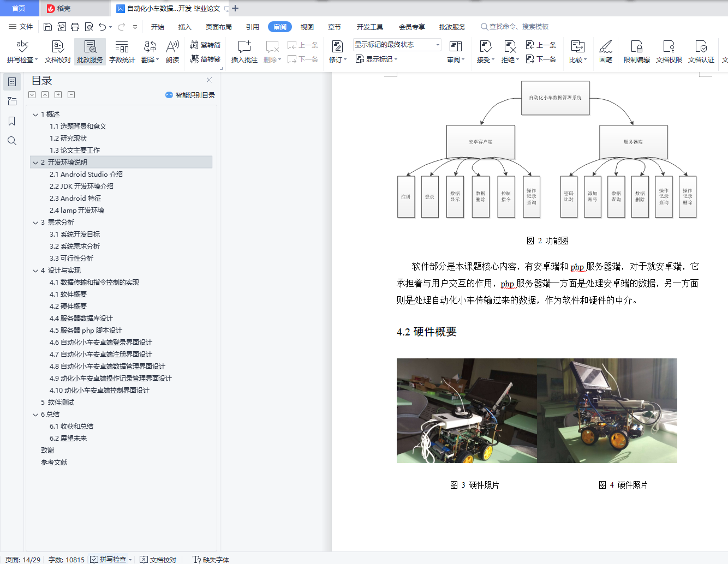The height and width of the screenshot is (564, 728).
Task: Insert a comment with 插入批注
Action: tap(244, 52)
